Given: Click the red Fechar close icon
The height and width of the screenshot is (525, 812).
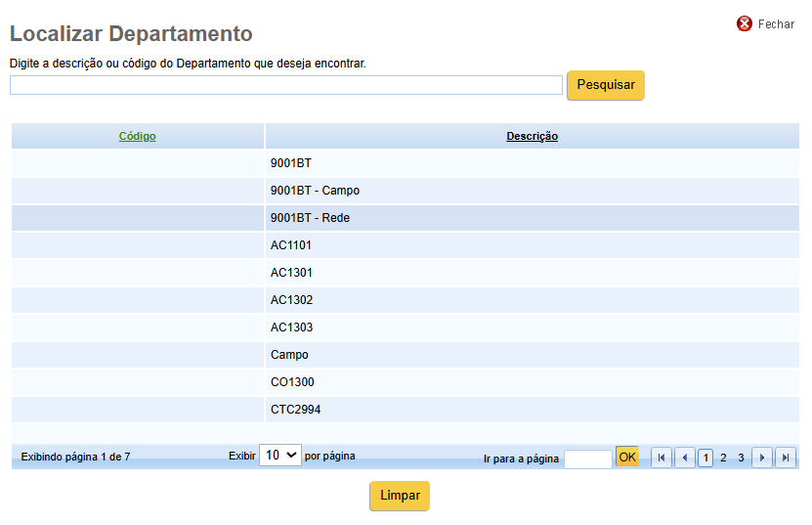Looking at the screenshot, I should click(745, 23).
